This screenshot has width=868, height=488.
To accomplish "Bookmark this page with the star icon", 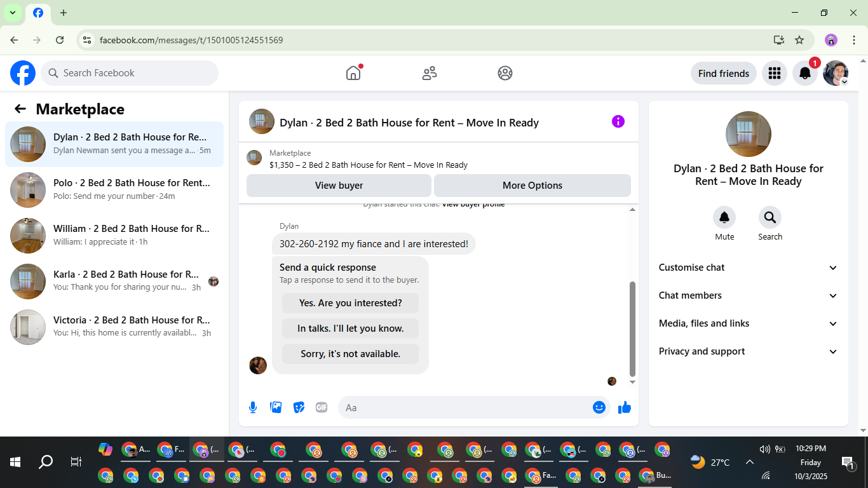I will tap(799, 40).
